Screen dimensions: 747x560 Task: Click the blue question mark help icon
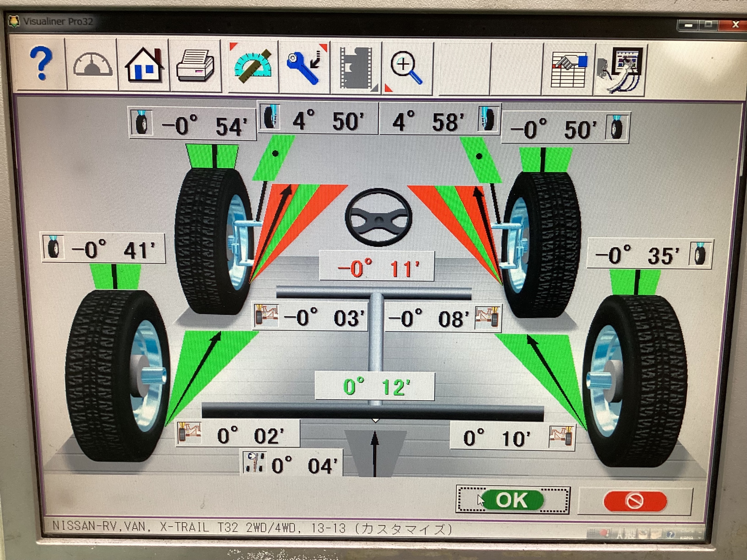point(41,64)
